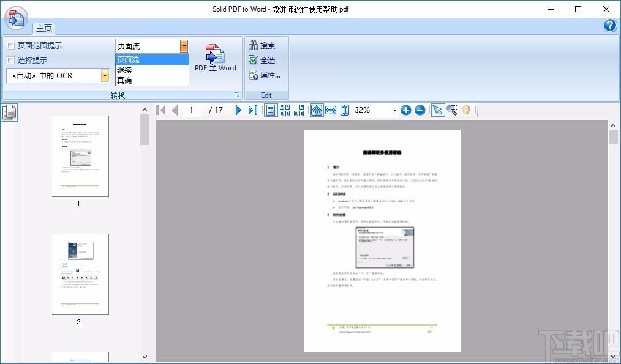
Task: Open the help question mark icon
Action: tap(609, 25)
